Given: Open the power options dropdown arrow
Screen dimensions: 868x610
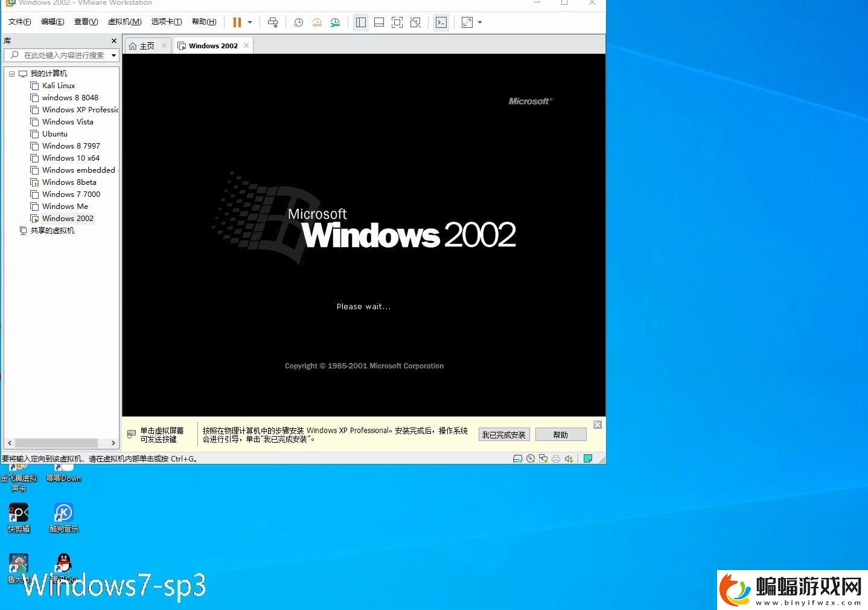Looking at the screenshot, I should click(x=250, y=22).
